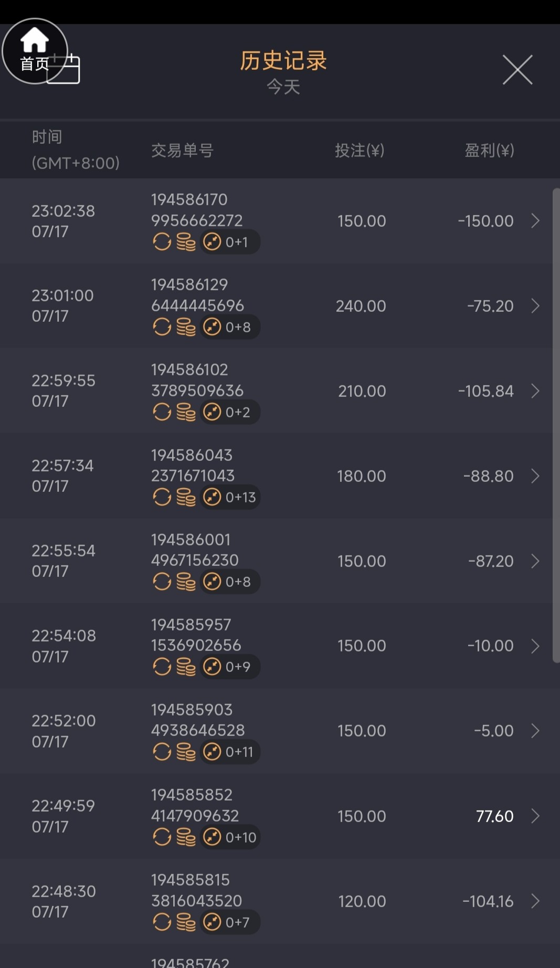The height and width of the screenshot is (968, 560).
Task: Select the 今天 date filter label
Action: coord(283,87)
